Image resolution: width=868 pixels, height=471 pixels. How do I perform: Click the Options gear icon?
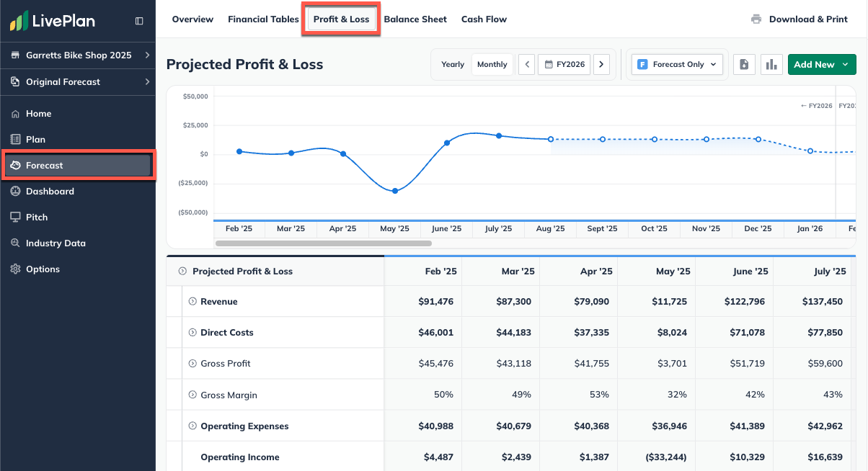click(16, 269)
